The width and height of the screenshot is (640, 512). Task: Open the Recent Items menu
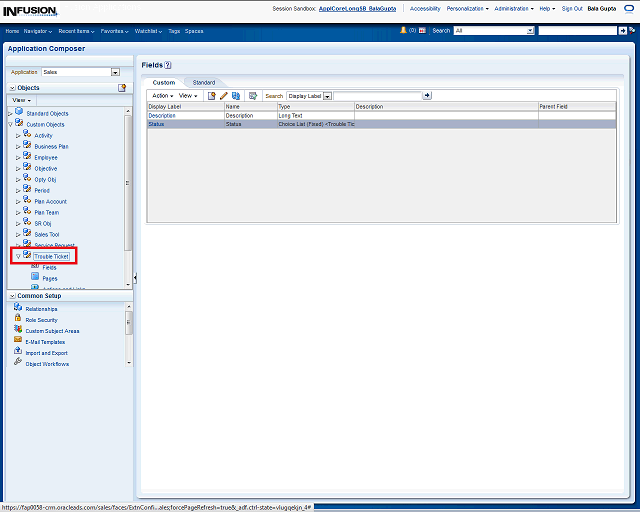(x=76, y=31)
